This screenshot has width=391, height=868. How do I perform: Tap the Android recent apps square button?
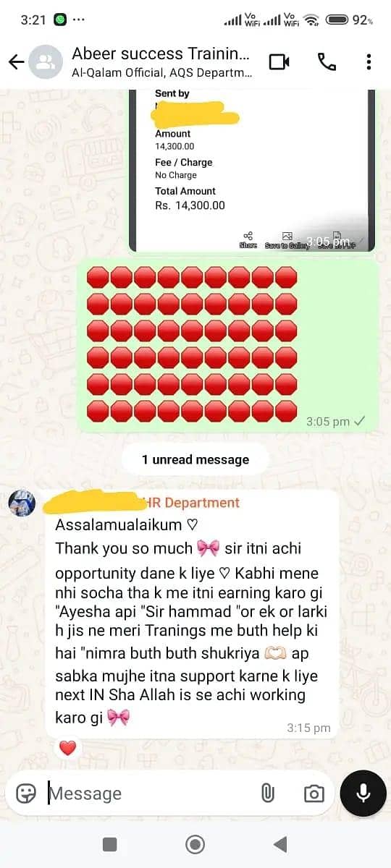pos(110,844)
